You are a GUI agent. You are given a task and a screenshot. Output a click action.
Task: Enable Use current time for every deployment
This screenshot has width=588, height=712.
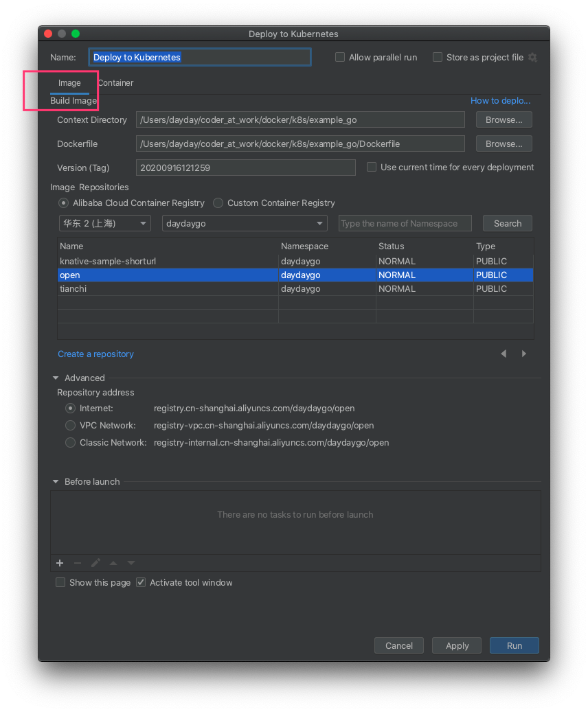[x=372, y=167]
